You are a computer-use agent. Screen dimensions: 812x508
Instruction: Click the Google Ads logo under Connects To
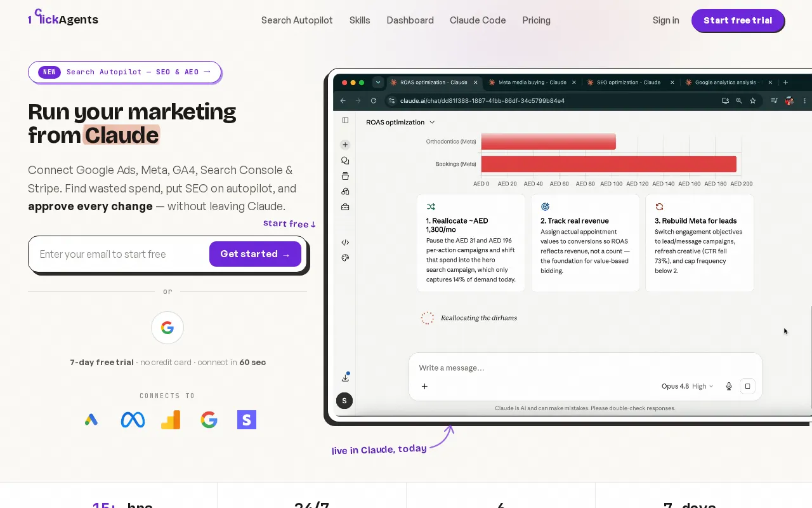(x=91, y=420)
